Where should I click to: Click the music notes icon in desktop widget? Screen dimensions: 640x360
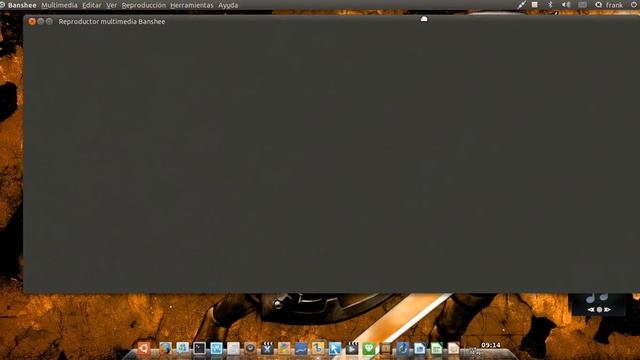598,298
